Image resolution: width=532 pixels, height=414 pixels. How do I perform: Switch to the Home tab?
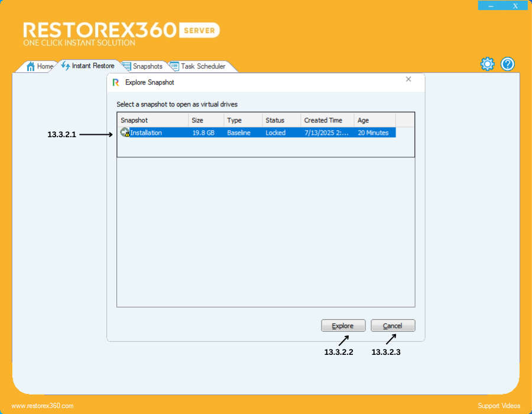(x=40, y=66)
